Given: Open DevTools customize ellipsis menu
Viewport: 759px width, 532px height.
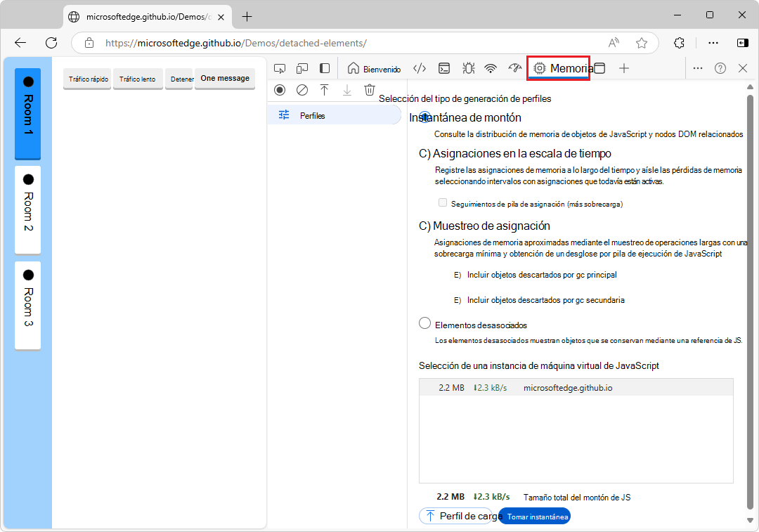Looking at the screenshot, I should [697, 69].
